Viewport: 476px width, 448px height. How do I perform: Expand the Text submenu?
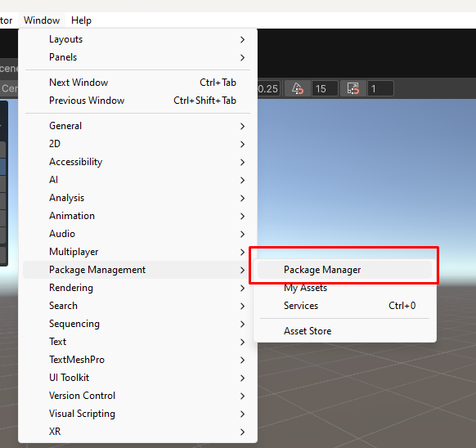(x=137, y=342)
